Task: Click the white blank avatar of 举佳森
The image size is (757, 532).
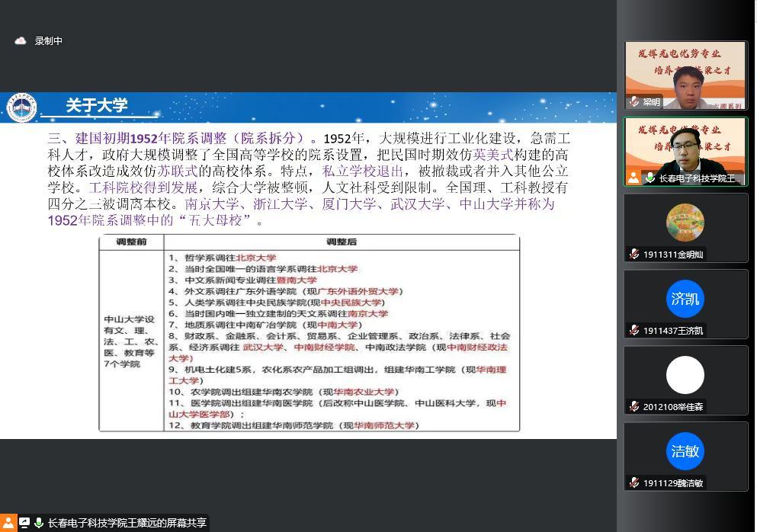Action: (x=685, y=375)
